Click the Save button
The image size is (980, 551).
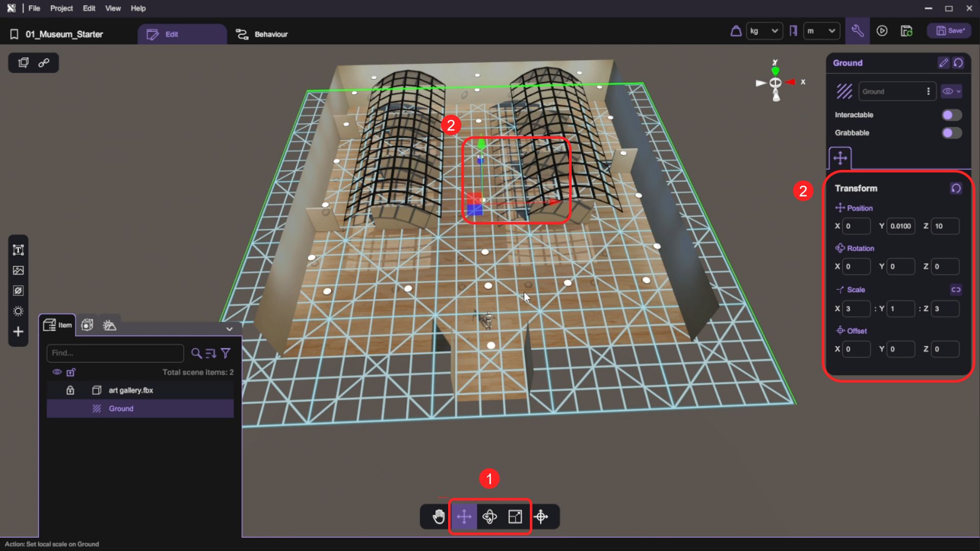coord(949,31)
